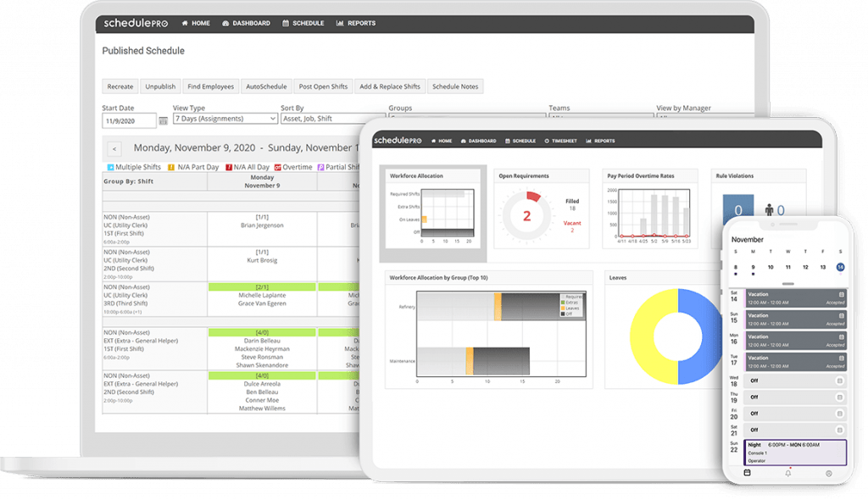Click the blue Rule Violations count tile
Viewport: 868px width, 500px height.
[x=738, y=210]
